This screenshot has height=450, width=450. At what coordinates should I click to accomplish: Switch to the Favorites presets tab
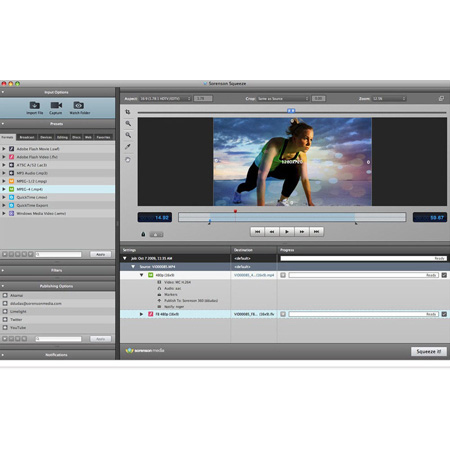pyautogui.click(x=103, y=137)
